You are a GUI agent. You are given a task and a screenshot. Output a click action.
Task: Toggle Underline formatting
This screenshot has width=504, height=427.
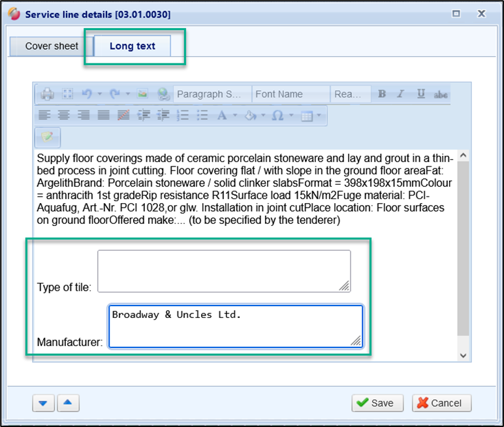[x=421, y=94]
